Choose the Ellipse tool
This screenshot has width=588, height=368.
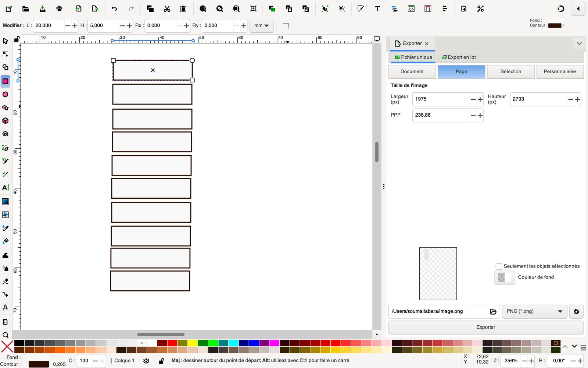coord(5,95)
